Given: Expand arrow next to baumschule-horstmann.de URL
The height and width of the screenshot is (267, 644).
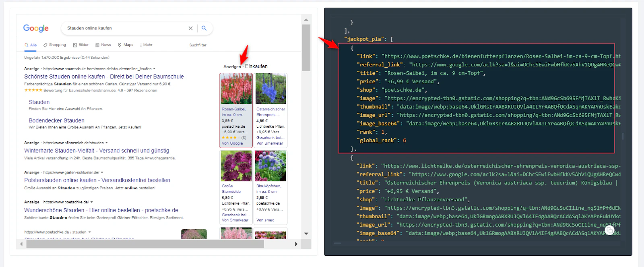Looking at the screenshot, I should (x=154, y=69).
